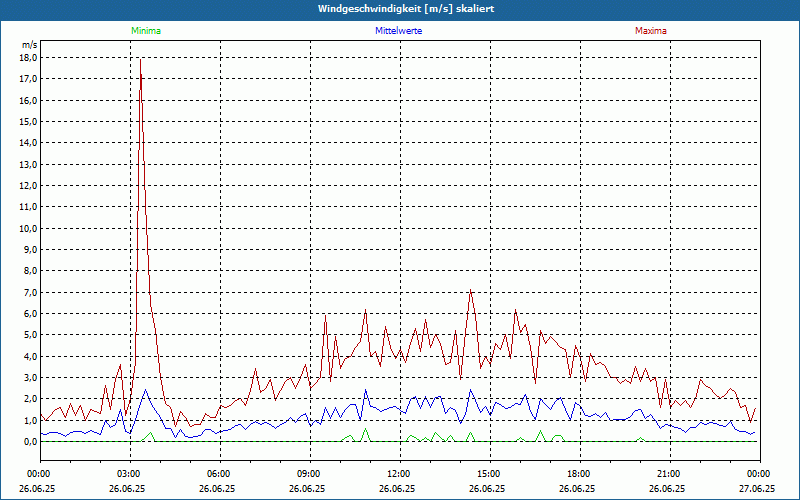Click the "0,0" y-axis value

tap(31, 442)
